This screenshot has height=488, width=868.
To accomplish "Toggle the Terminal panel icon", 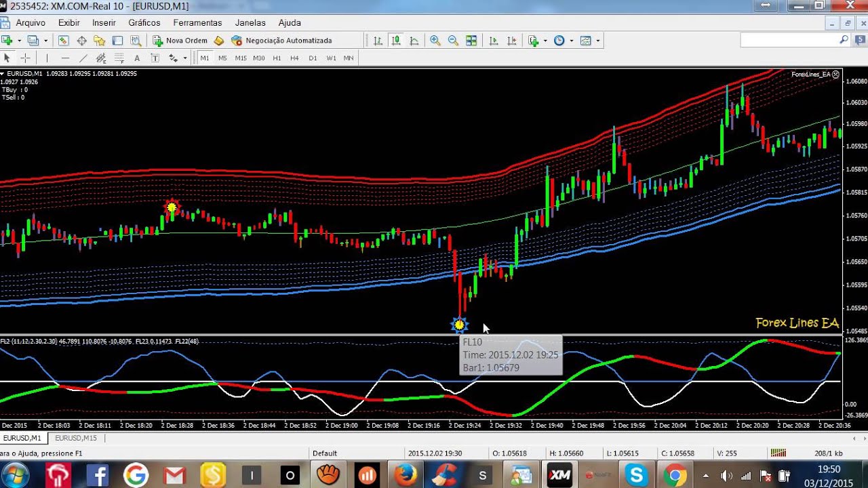I will pos(117,41).
